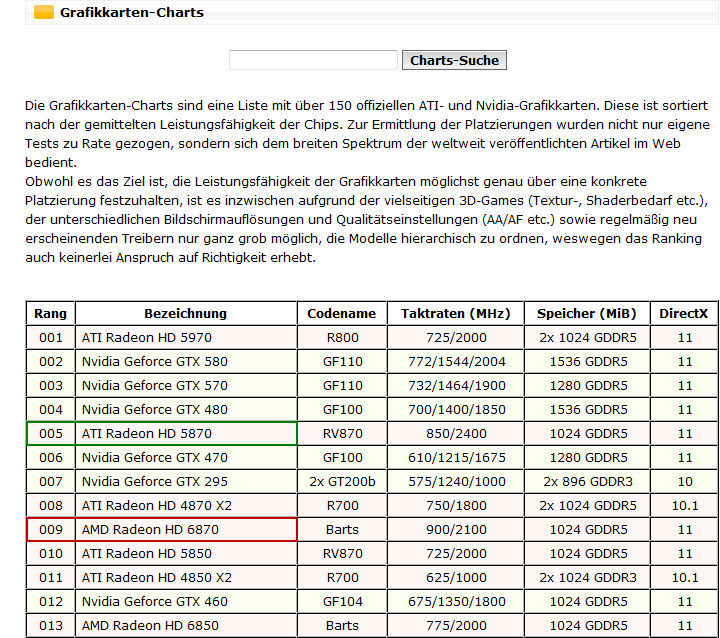Click the 775/2000 clock rate cell
Viewport: 720px width, 638px height.
(x=456, y=626)
